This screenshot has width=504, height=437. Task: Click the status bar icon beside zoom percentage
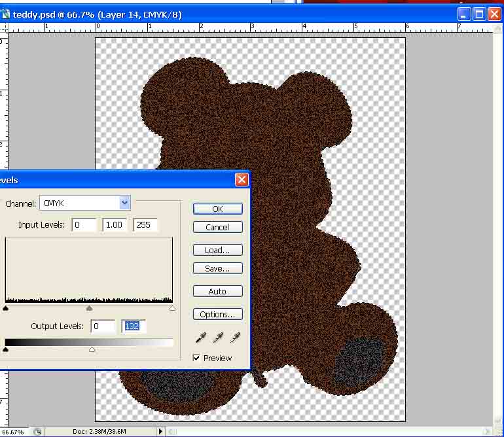click(38, 432)
